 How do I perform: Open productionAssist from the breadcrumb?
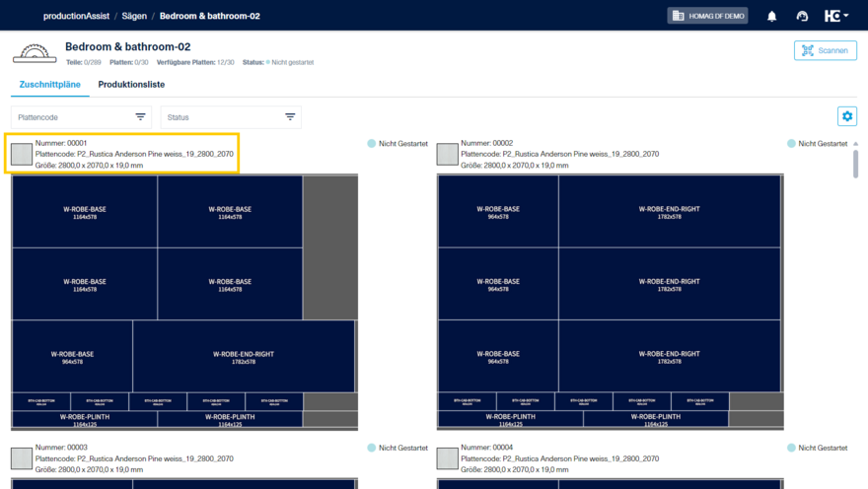[x=76, y=16]
